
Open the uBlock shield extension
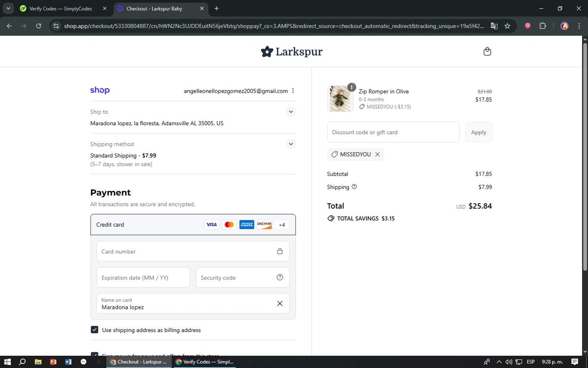[528, 26]
